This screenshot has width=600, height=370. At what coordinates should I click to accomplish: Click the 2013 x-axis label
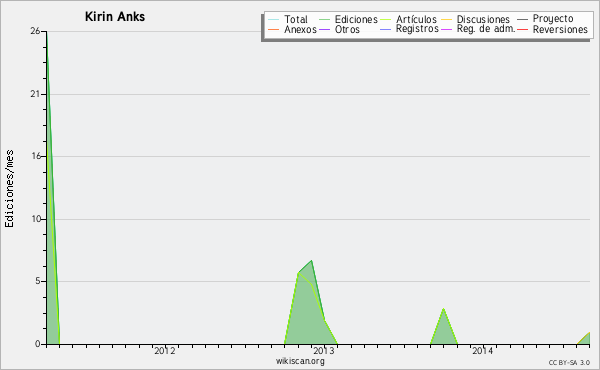click(324, 350)
